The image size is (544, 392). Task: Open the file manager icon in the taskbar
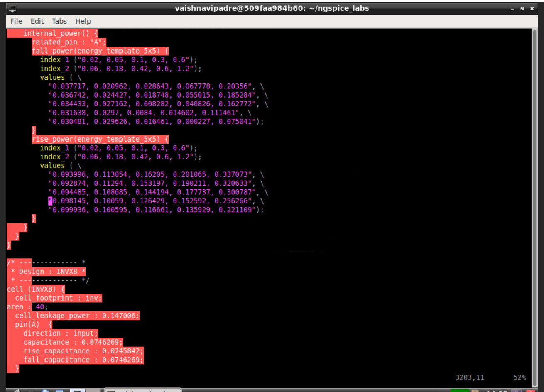click(x=59, y=390)
